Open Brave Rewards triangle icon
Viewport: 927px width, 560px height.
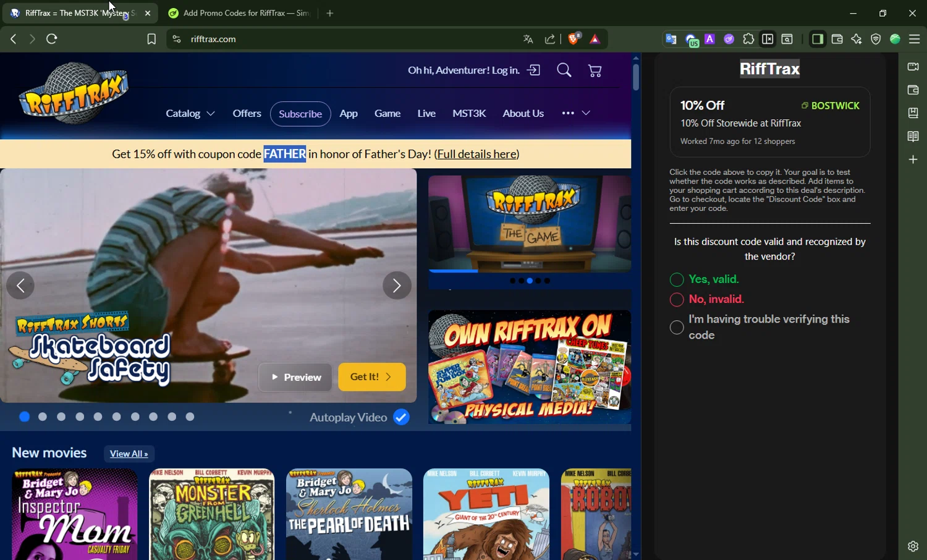(x=595, y=39)
